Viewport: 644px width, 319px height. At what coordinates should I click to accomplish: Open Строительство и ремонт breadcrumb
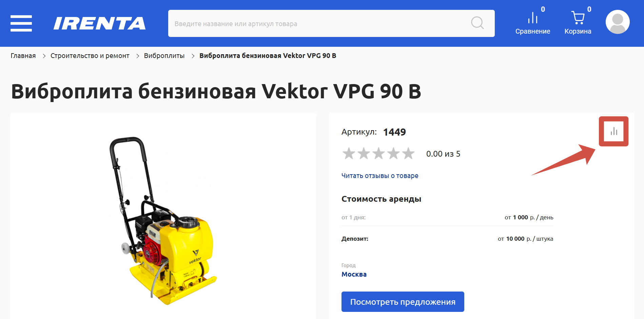tap(90, 56)
